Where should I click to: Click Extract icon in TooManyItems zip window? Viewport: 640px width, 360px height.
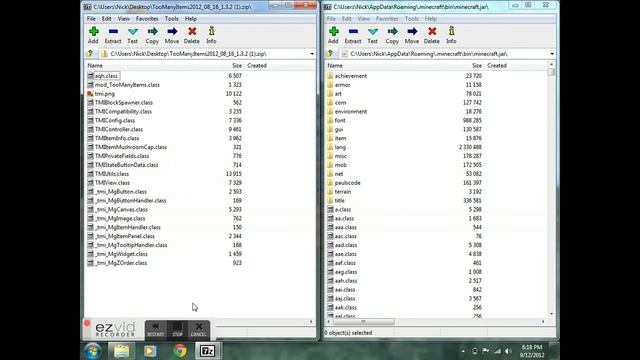click(113, 31)
